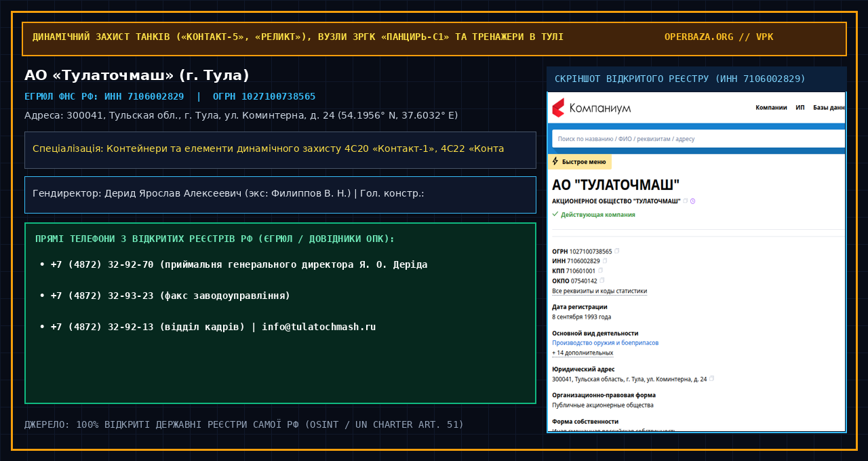Click the Основной вид деятельности label
This screenshot has height=461, width=868.
tap(595, 333)
